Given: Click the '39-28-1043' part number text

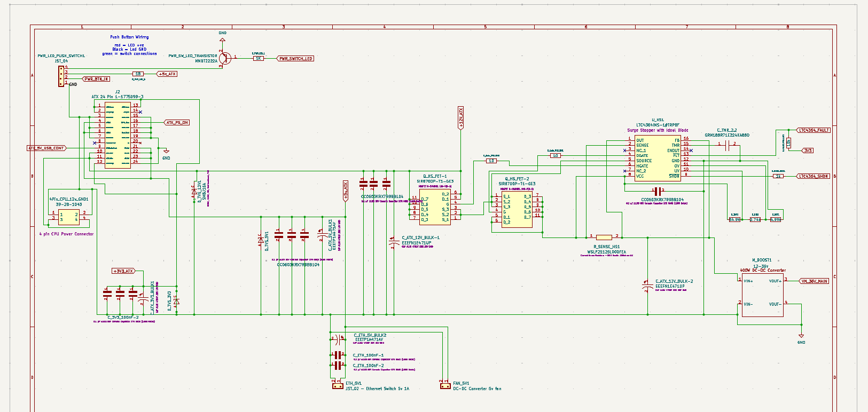Looking at the screenshot, I should click(69, 204).
